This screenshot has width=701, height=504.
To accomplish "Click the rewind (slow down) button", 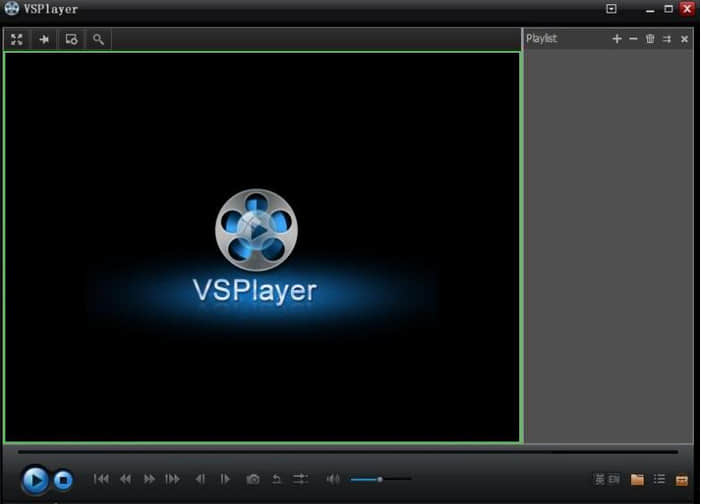I will click(125, 479).
